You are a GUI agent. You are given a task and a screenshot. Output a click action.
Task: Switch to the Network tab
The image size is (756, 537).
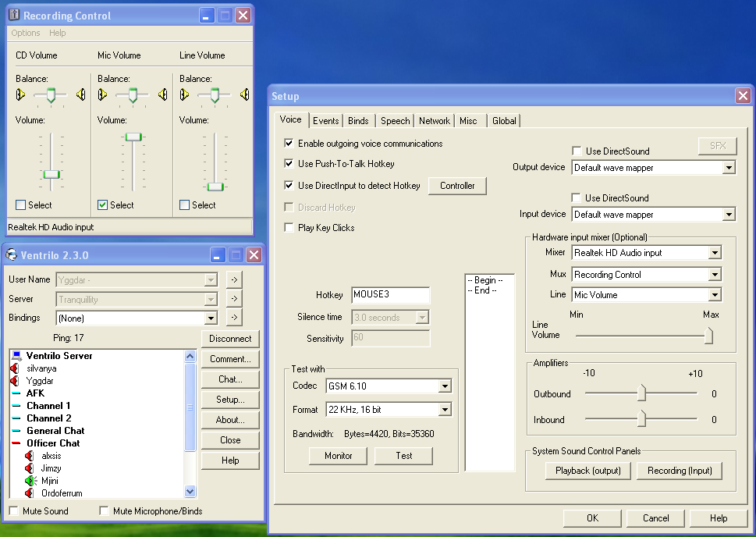434,121
